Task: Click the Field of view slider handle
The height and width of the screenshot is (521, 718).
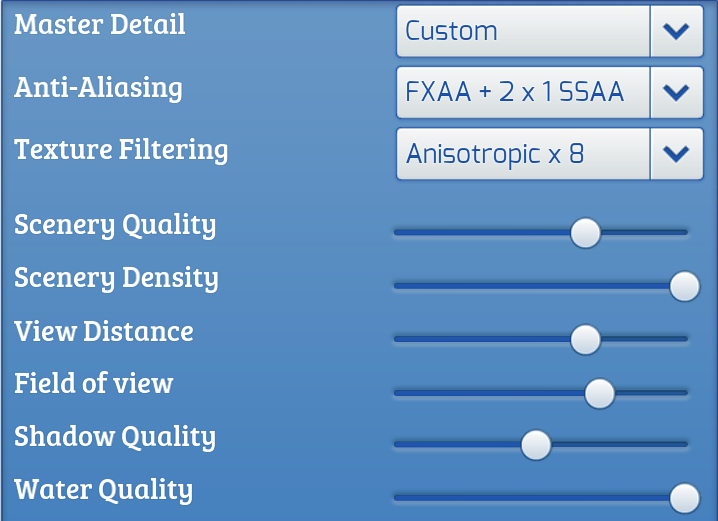Action: pyautogui.click(x=599, y=393)
